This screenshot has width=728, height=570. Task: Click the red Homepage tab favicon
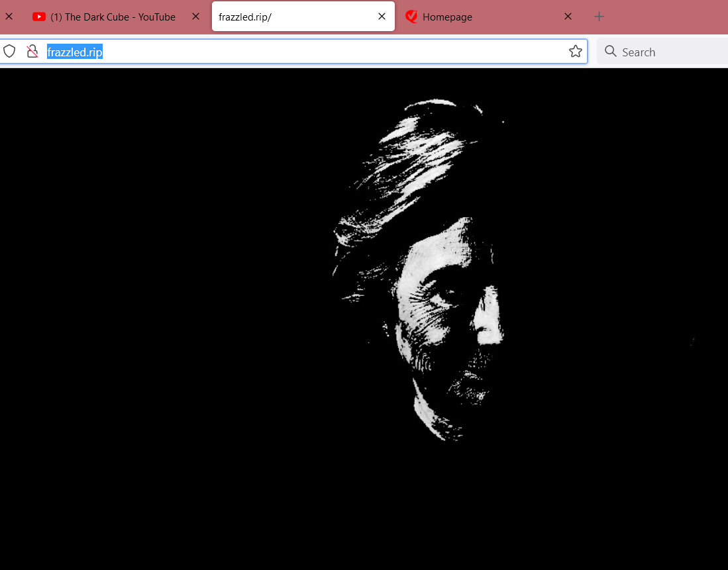point(411,17)
